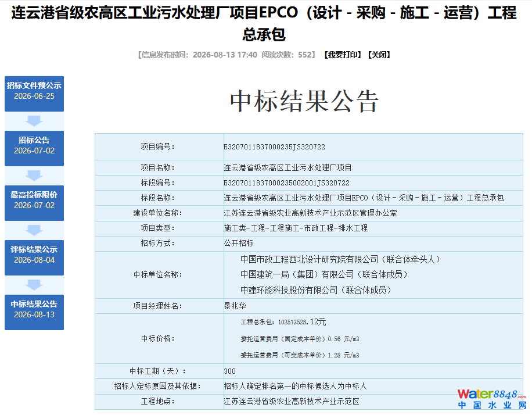Screen dimensions: 532x415
Task: Click the 中标工期（天） label
Action: tap(158, 371)
